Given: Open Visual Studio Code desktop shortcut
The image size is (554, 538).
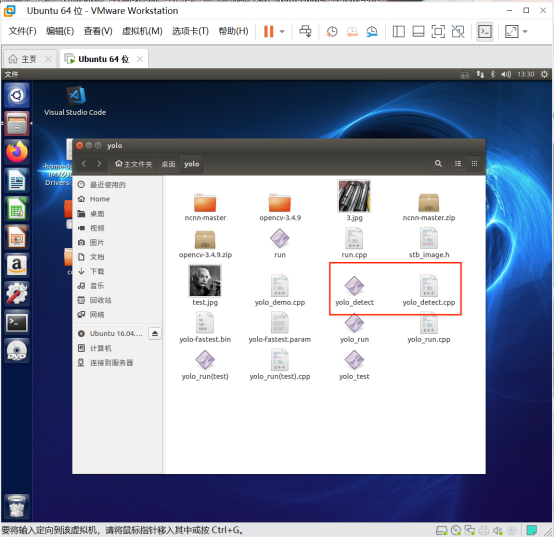Looking at the screenshot, I should point(75,101).
